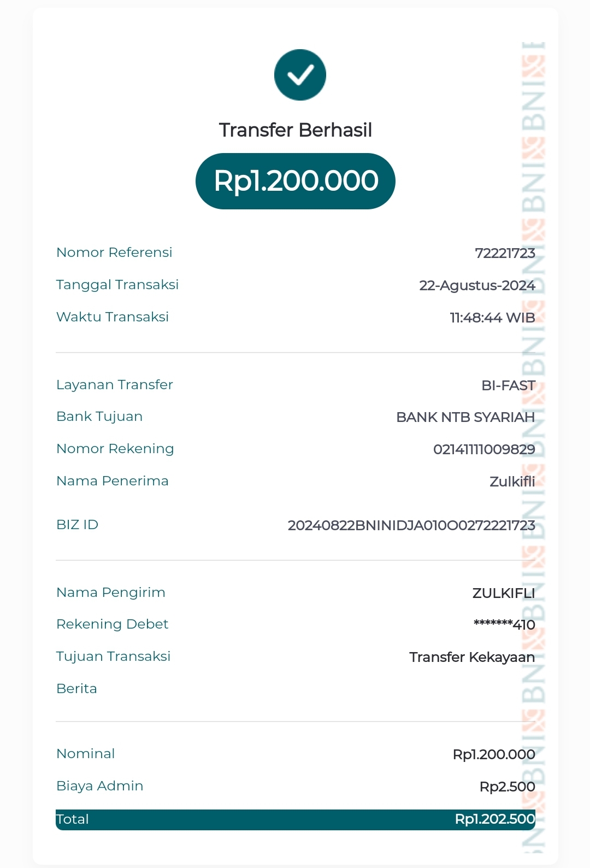Click the green success checkmark icon
Viewport: 590px width, 868px height.
(x=300, y=75)
